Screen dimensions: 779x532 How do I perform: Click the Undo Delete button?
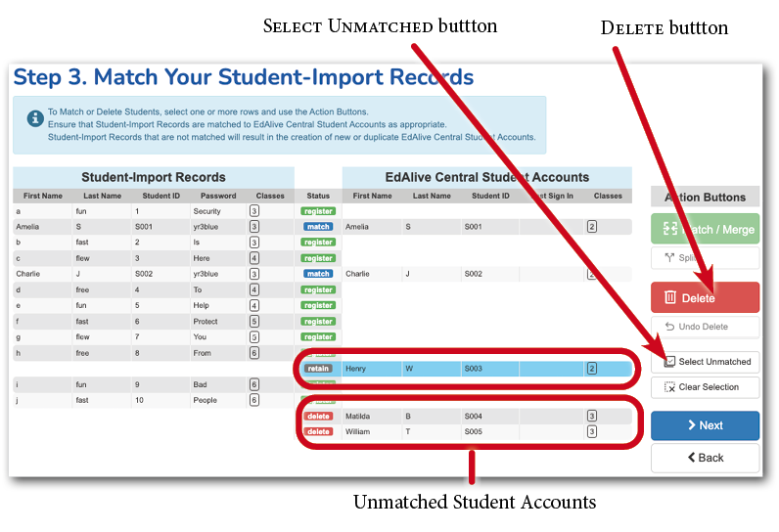(x=705, y=327)
